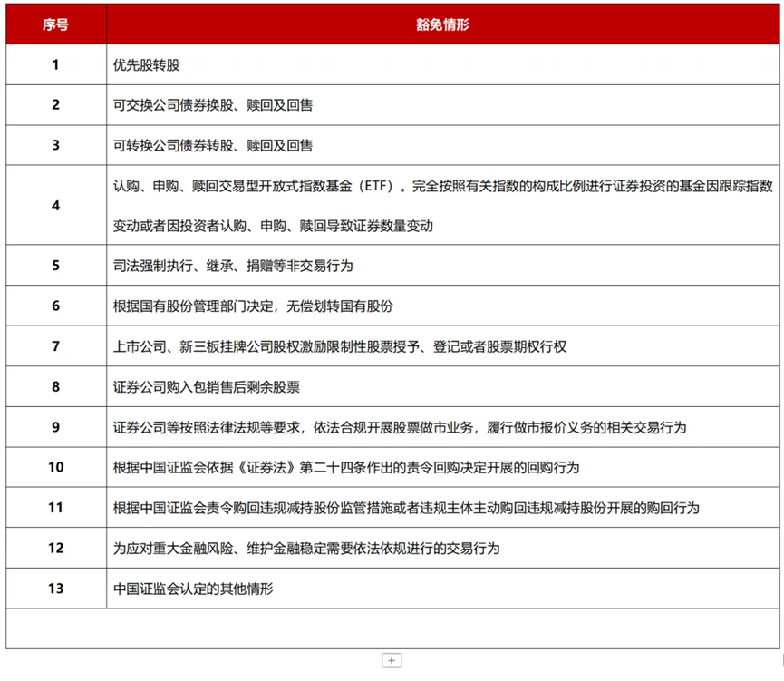Select the 中国证监会认定的其他情形 cell
The image size is (784, 681).
[x=194, y=588]
